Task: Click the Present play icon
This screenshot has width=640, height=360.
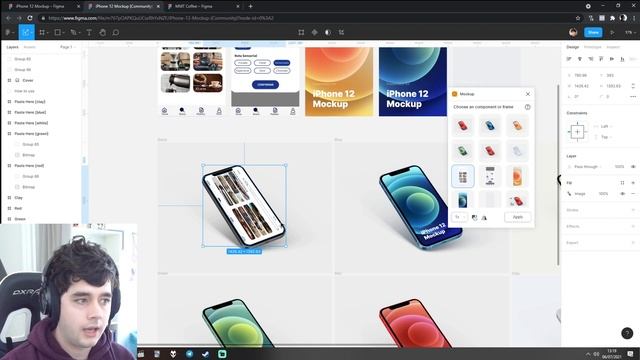Action: pos(612,32)
